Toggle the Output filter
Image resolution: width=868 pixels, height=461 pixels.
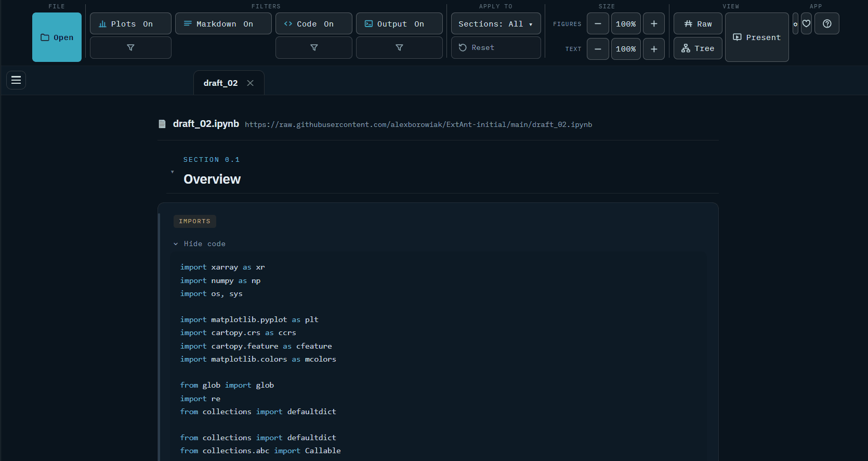tap(399, 24)
